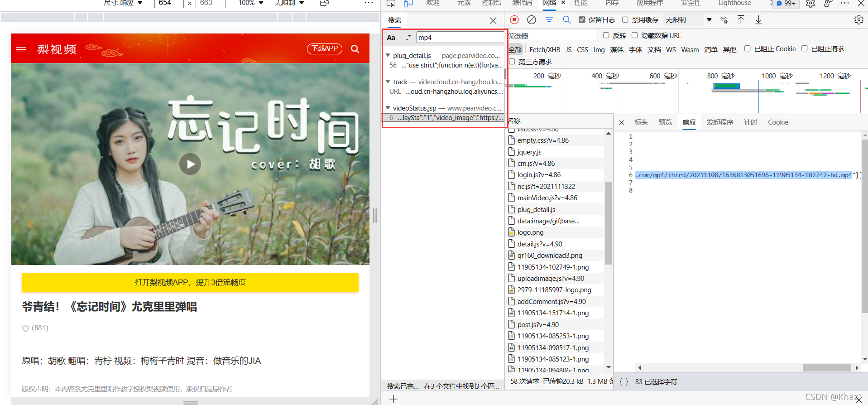Open the emulation bar 无限制 throttle dropdown

coord(289,3)
